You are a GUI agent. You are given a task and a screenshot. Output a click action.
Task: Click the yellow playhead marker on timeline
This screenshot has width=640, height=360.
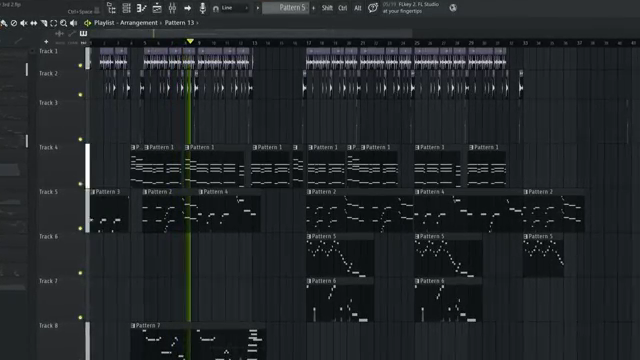190,41
